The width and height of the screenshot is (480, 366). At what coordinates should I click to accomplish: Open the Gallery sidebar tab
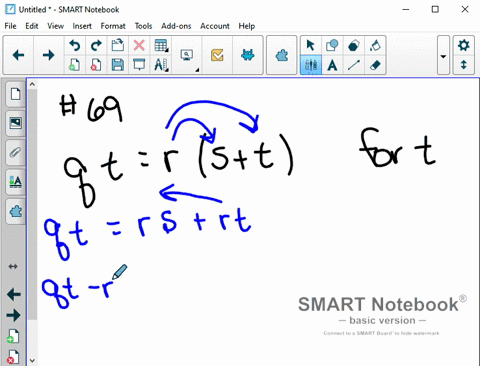click(15, 123)
